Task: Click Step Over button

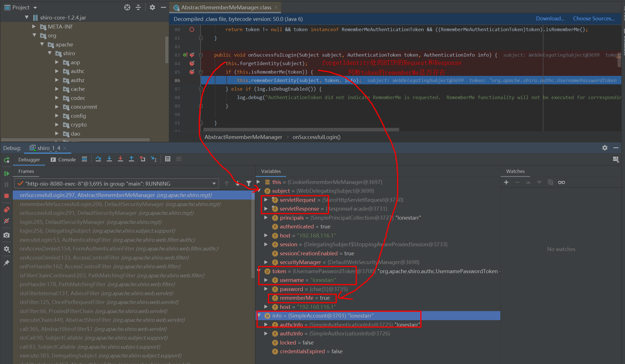Action: click(x=98, y=159)
